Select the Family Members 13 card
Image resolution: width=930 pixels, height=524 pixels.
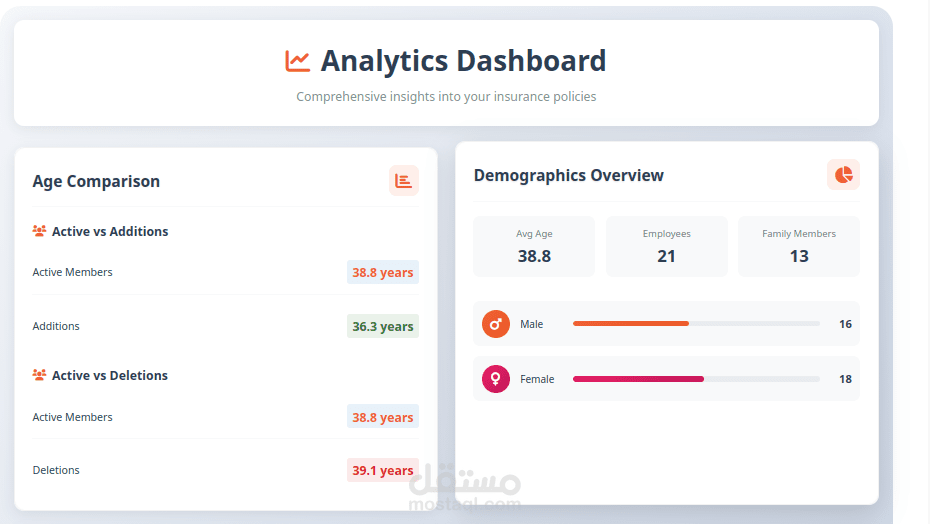[799, 246]
